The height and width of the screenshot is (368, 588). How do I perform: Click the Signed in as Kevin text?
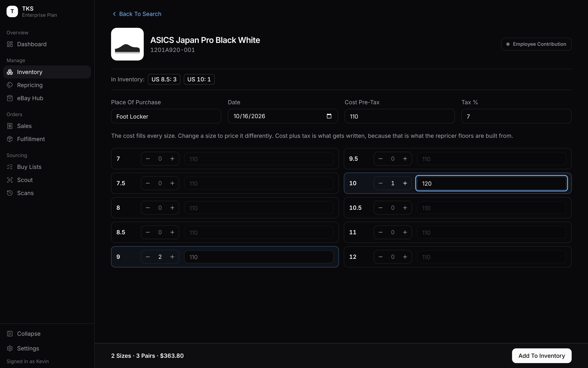[x=28, y=361]
